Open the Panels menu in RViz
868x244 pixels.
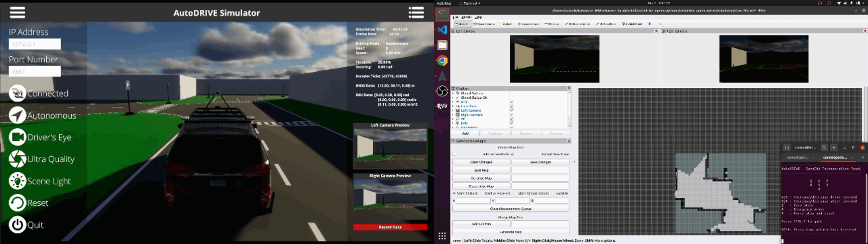coord(466,17)
